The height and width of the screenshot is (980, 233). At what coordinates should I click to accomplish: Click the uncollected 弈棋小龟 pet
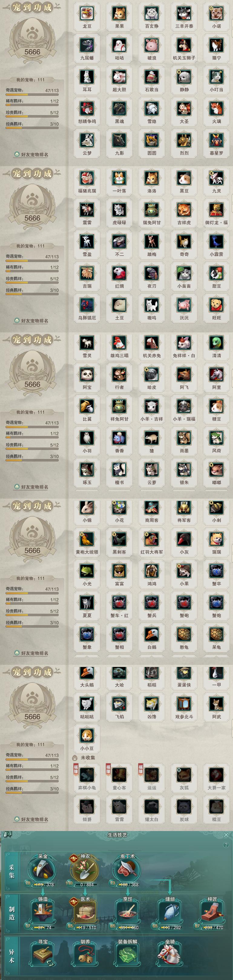[87, 775]
